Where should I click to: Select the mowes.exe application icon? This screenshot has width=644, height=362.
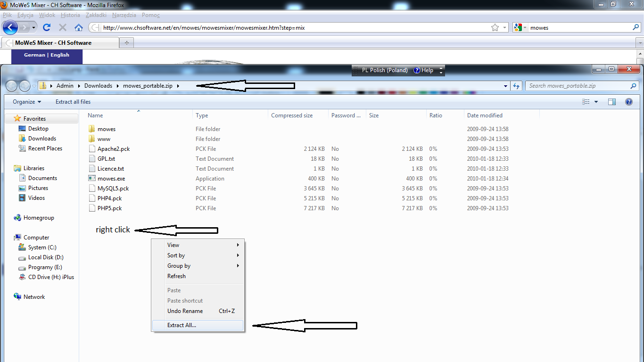[92, 179]
